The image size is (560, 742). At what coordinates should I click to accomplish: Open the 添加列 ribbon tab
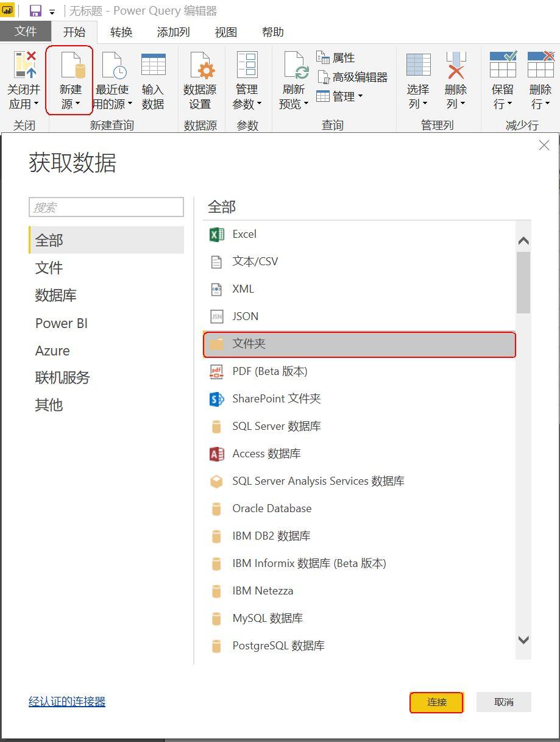(174, 32)
